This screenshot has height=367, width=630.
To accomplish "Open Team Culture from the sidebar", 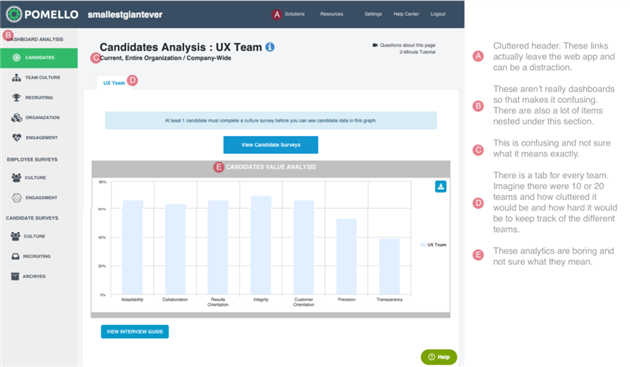I will pyautogui.click(x=39, y=78).
